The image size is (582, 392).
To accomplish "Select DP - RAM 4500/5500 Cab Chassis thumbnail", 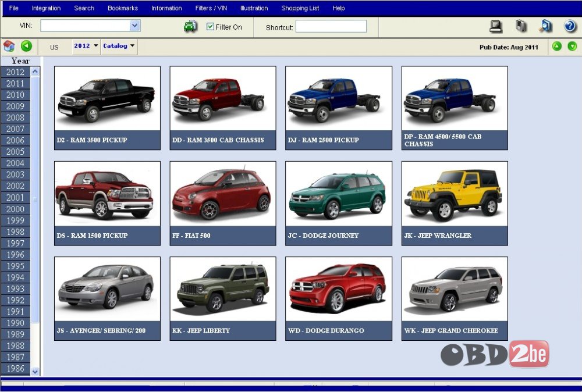I will (455, 108).
